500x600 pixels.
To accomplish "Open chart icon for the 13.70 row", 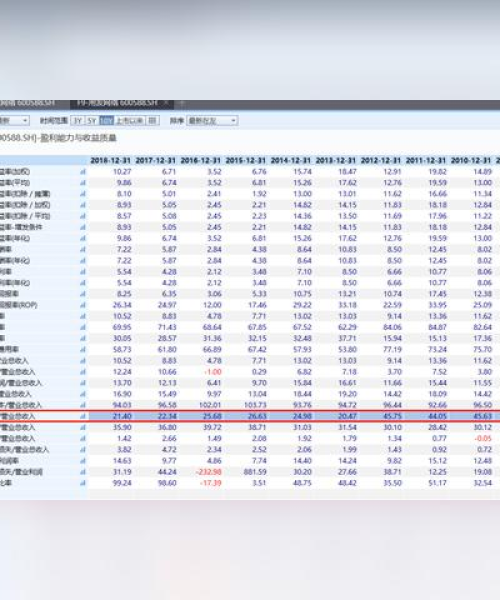I will pyautogui.click(x=83, y=383).
